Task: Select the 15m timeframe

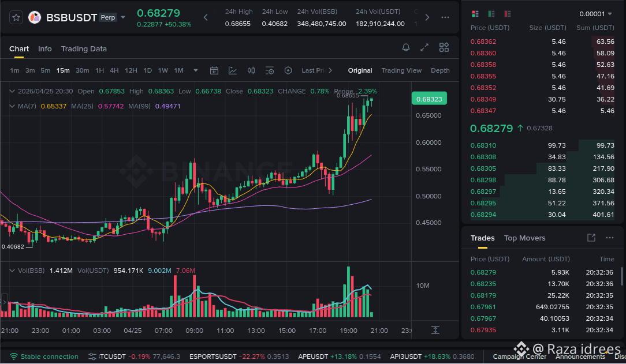Action: (x=63, y=70)
